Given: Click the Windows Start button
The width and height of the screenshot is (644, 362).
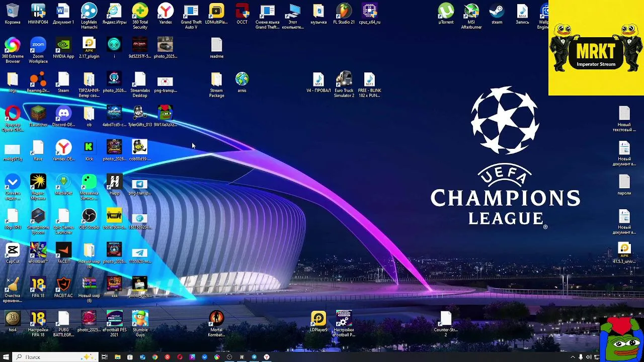Looking at the screenshot, I should (x=6, y=357).
